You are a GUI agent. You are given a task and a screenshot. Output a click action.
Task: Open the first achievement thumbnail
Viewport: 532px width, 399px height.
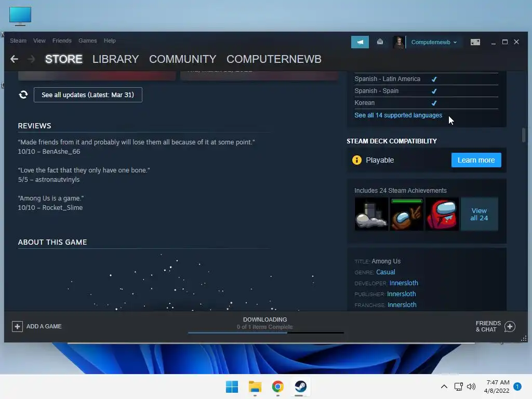pos(371,214)
